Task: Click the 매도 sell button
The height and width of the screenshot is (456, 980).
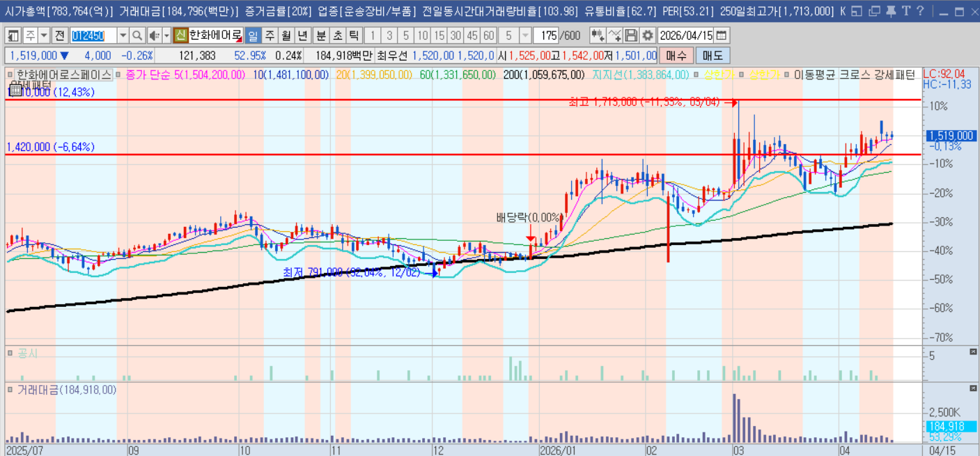Action: click(713, 56)
